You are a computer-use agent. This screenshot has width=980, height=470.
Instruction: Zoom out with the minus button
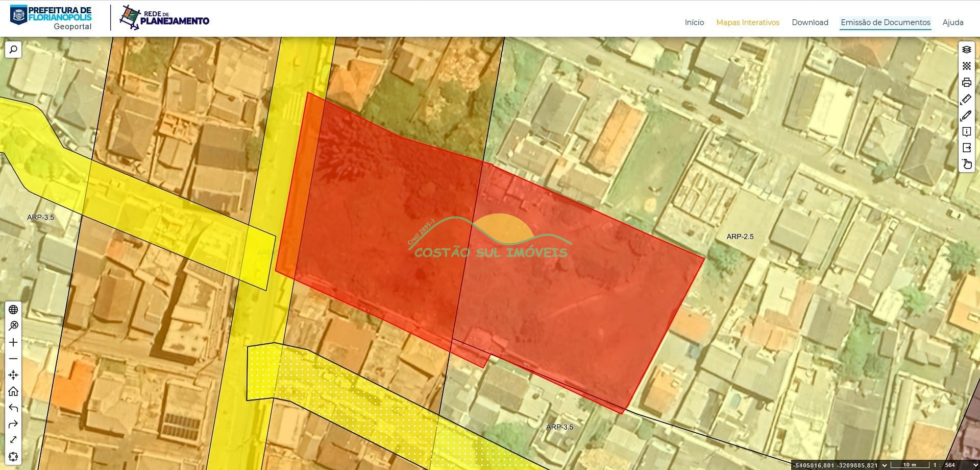pos(13,359)
